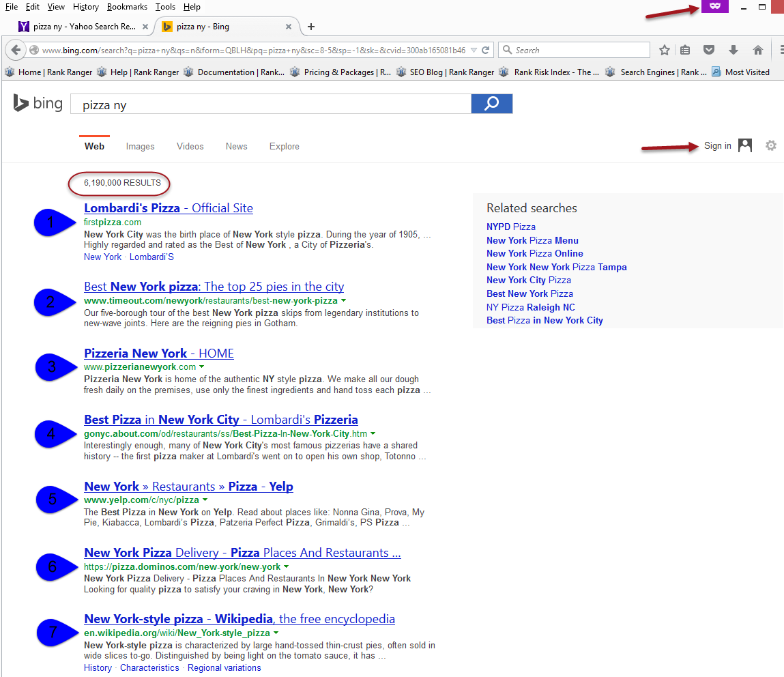Viewport: 784px width, 677px height.
Task: Open the Tools menu
Action: [x=165, y=7]
